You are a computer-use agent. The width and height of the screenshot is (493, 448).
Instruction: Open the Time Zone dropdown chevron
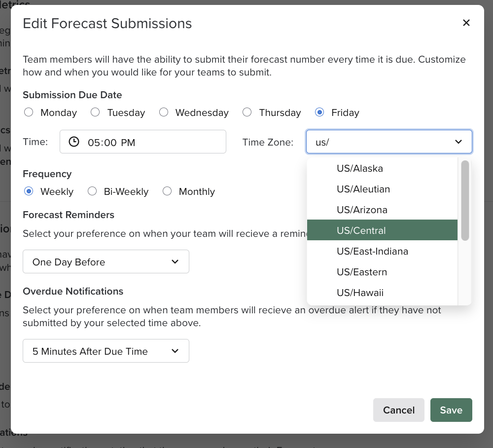[x=458, y=142]
